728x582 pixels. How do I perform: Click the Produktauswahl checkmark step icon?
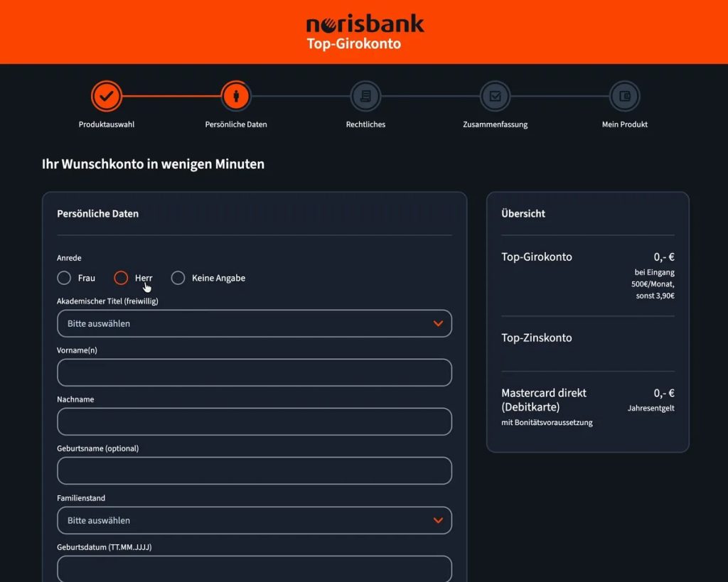tap(107, 96)
